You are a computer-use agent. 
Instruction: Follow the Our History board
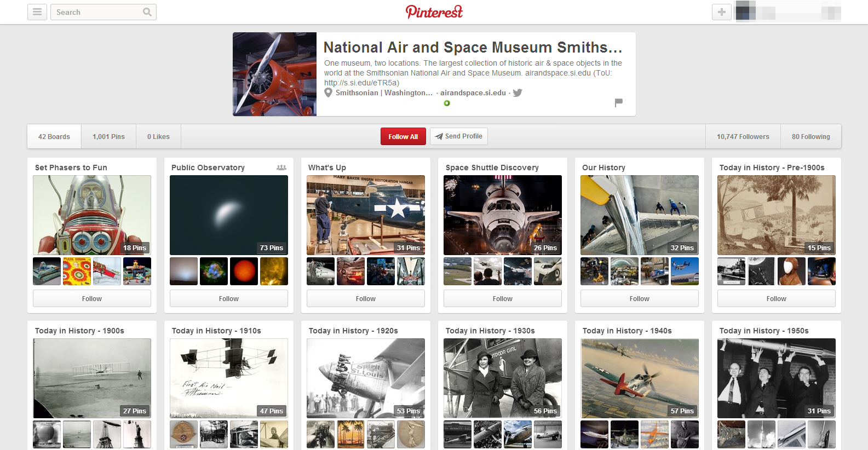(640, 298)
